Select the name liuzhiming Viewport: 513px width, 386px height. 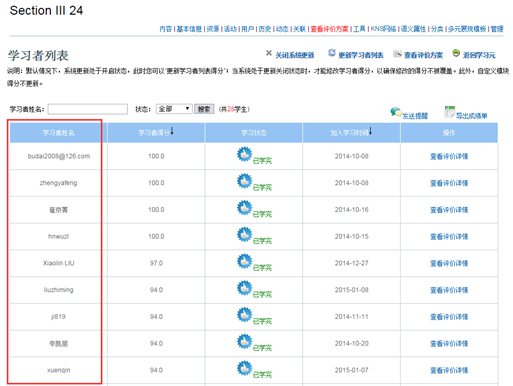[x=58, y=290]
